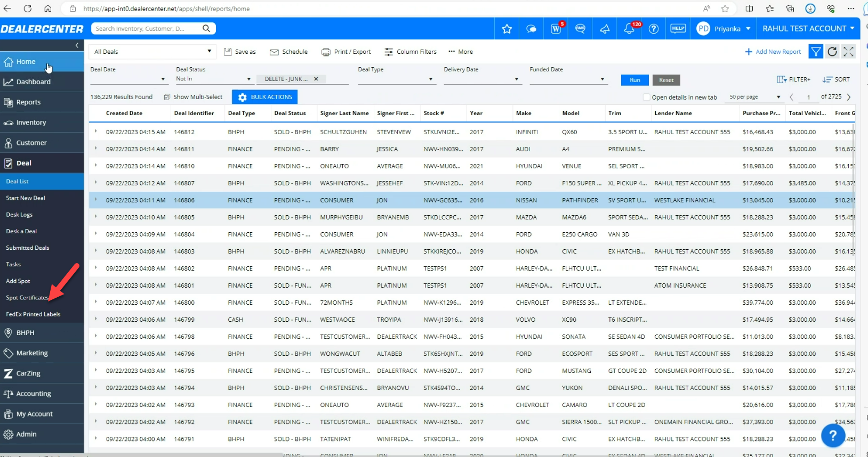Open More options menu
Image resolution: width=868 pixels, height=457 pixels.
[460, 52]
